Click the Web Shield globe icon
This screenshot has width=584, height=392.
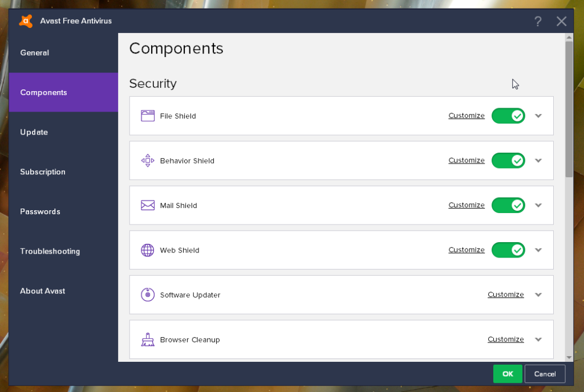point(148,250)
